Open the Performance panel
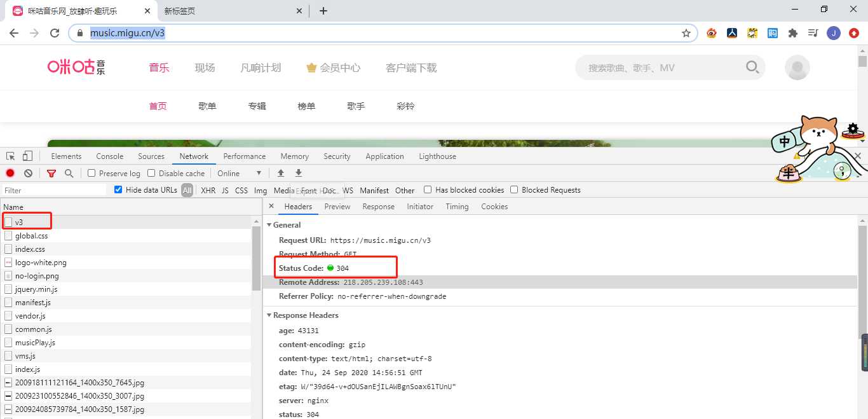Image resolution: width=868 pixels, height=419 pixels. pyautogui.click(x=245, y=156)
